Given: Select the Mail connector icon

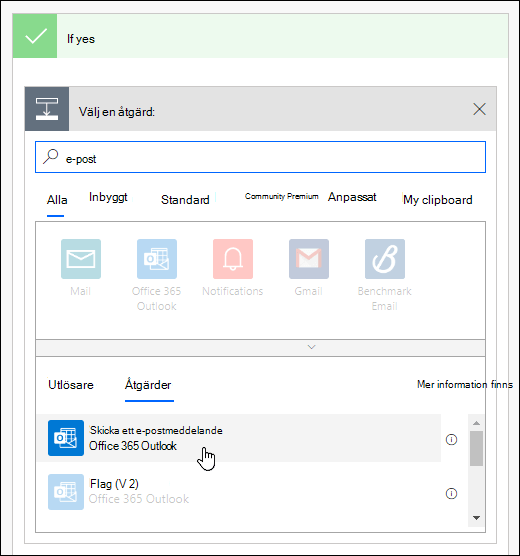Looking at the screenshot, I should (81, 259).
